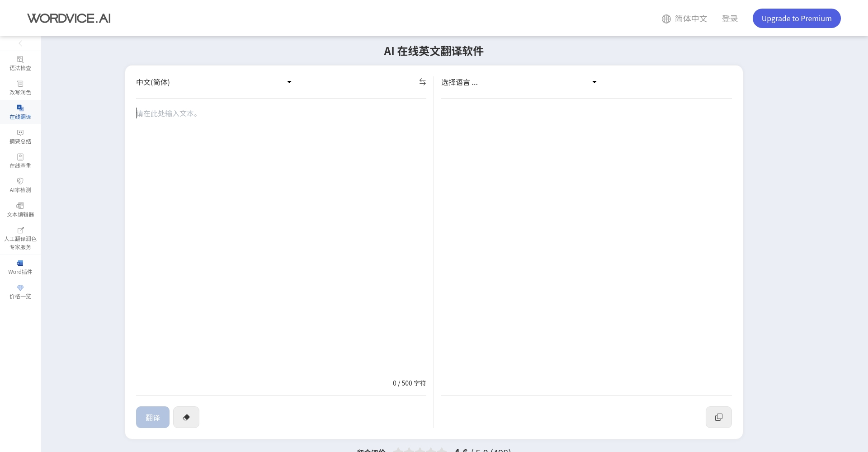Swap source and target languages
Screen dimensions: 868x452
[x=422, y=82]
